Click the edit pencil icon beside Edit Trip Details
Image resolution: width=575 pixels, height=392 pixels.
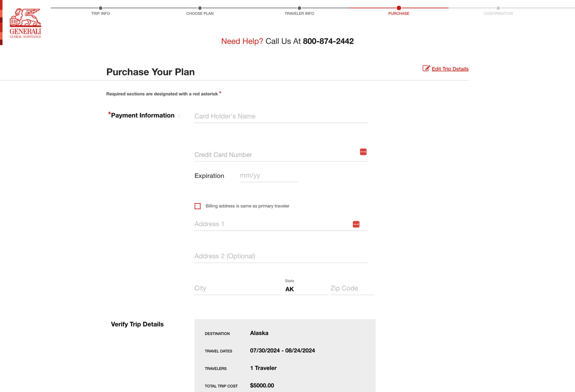coord(426,68)
